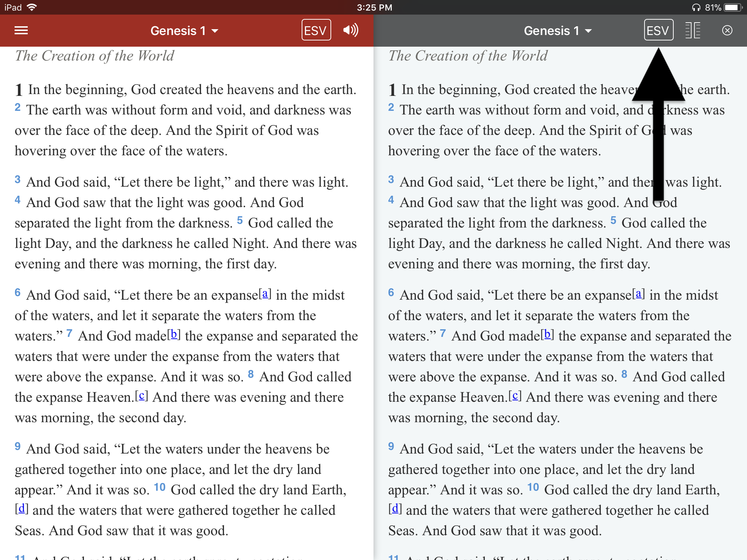
Task: Tap 'The Creation of the World' heading, left pane
Action: (x=94, y=56)
